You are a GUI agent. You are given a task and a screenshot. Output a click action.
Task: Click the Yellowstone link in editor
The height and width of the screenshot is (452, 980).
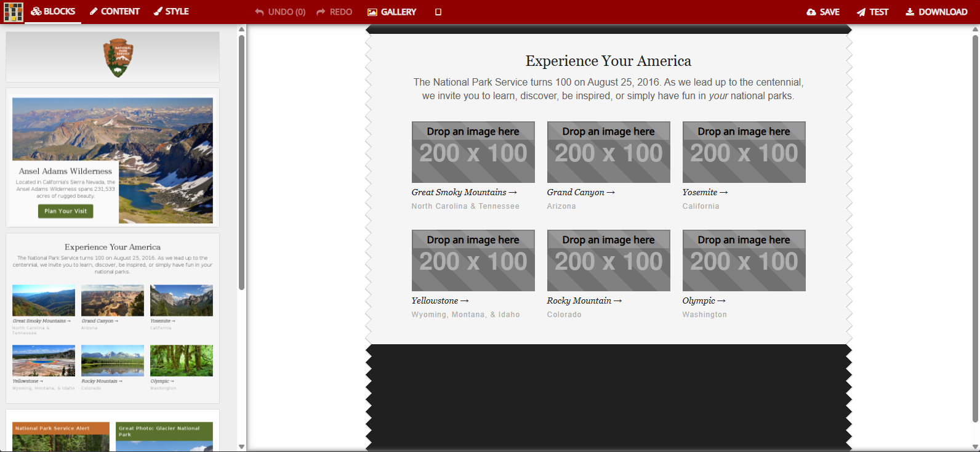click(x=440, y=301)
